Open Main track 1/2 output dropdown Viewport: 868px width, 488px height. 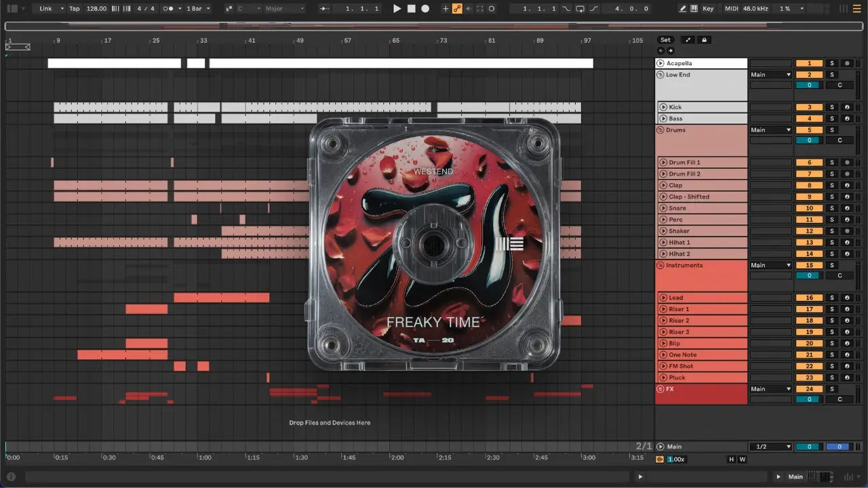(x=770, y=447)
